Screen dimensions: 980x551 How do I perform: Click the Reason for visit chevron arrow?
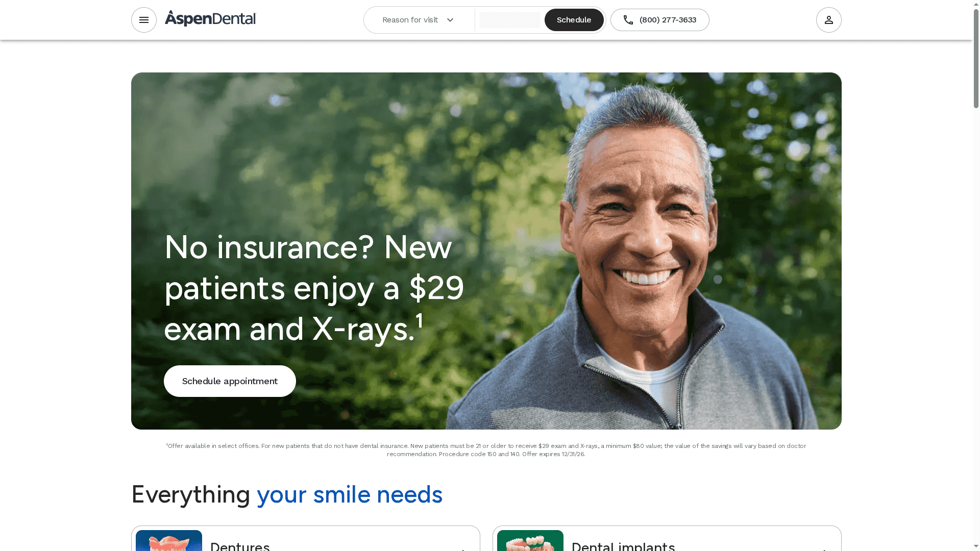(x=450, y=20)
